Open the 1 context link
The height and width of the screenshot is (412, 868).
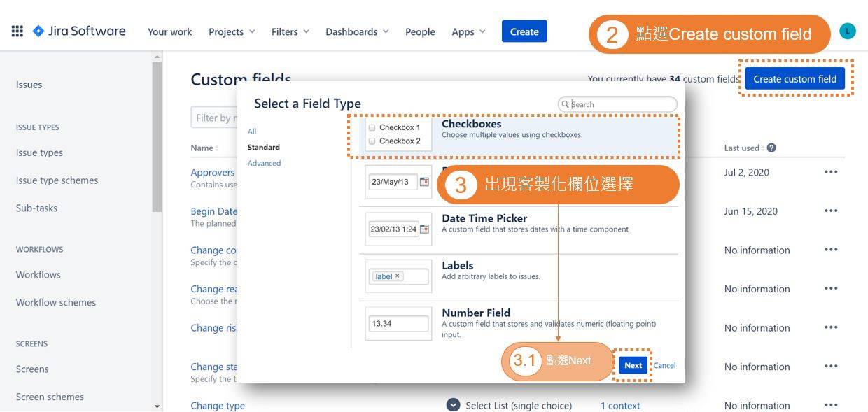click(x=620, y=405)
